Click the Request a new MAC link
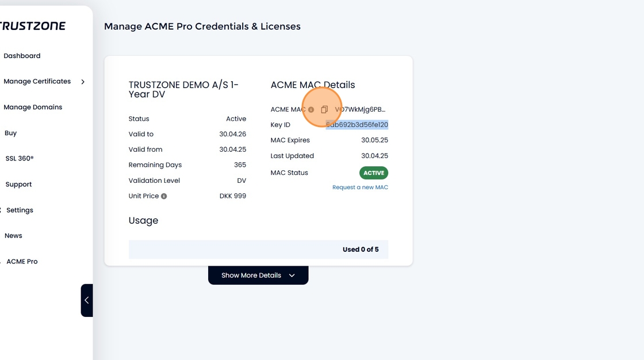Image resolution: width=644 pixels, height=360 pixels. pos(360,187)
